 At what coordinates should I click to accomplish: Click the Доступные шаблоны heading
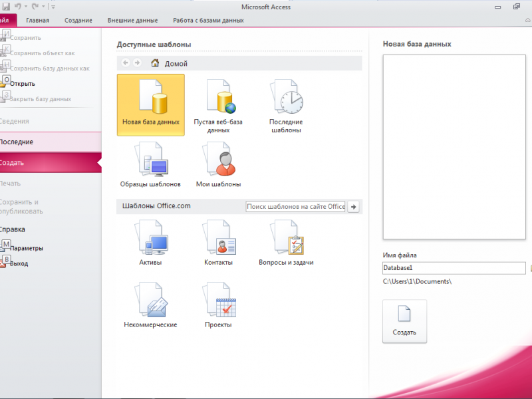tap(154, 45)
